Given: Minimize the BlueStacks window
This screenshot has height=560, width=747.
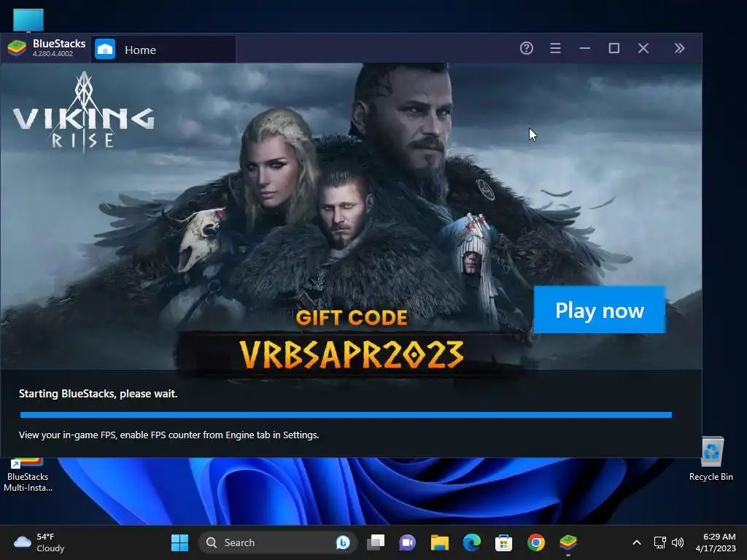Looking at the screenshot, I should [585, 48].
